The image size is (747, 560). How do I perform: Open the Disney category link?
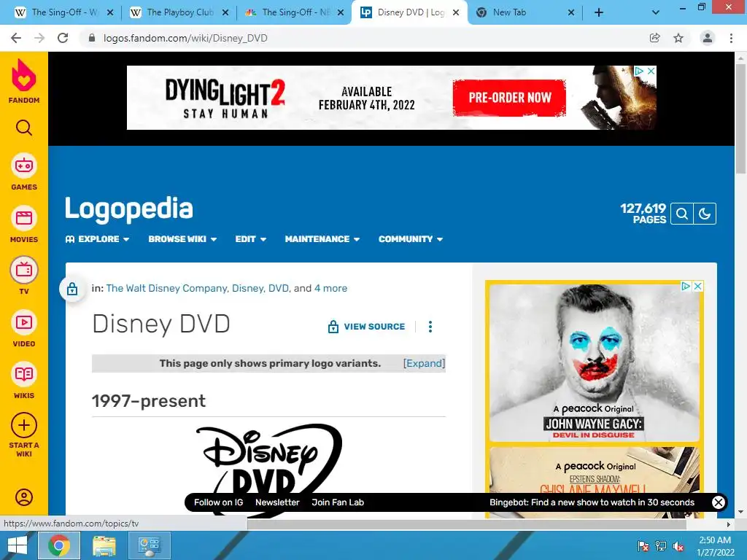(x=248, y=288)
